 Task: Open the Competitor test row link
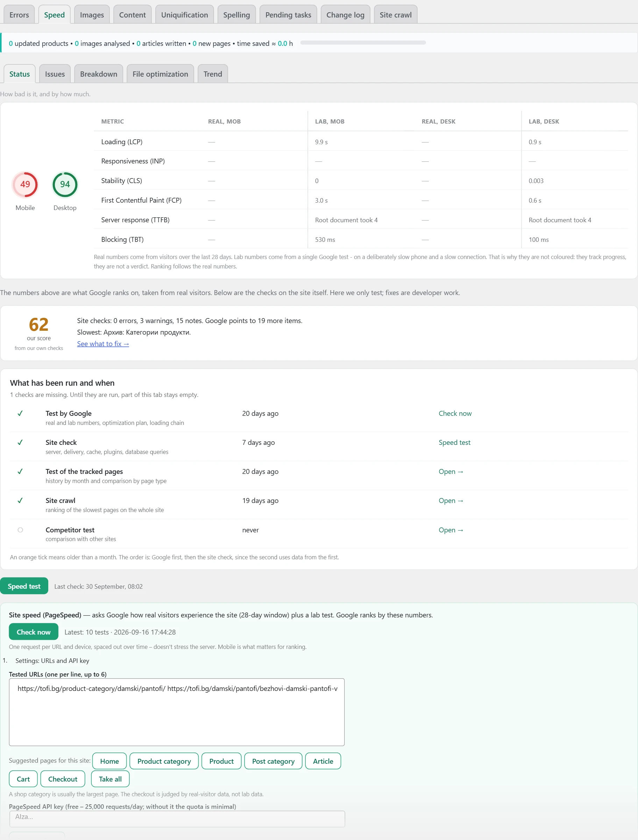pos(451,530)
